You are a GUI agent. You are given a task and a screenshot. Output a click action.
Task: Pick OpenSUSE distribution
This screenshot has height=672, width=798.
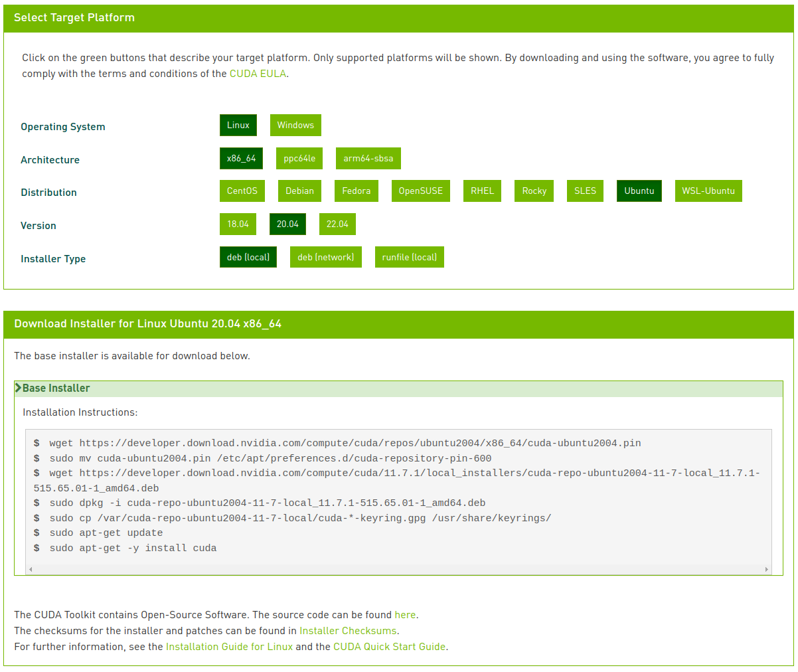tap(421, 191)
